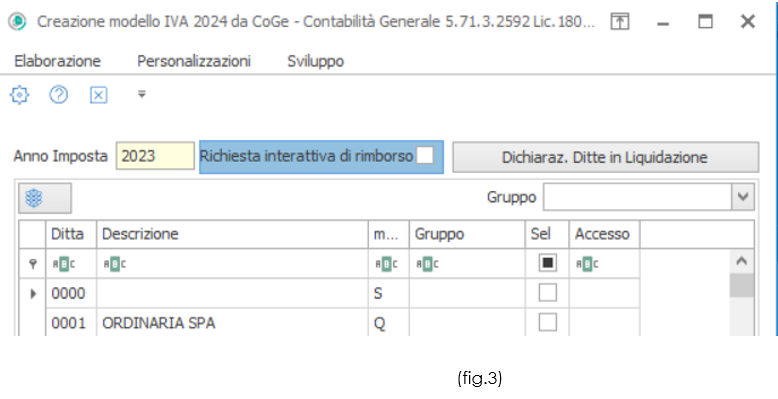Click Dichiaraz. Ditte in Liquidazione button
Screen dimensions: 778x399
[605, 157]
